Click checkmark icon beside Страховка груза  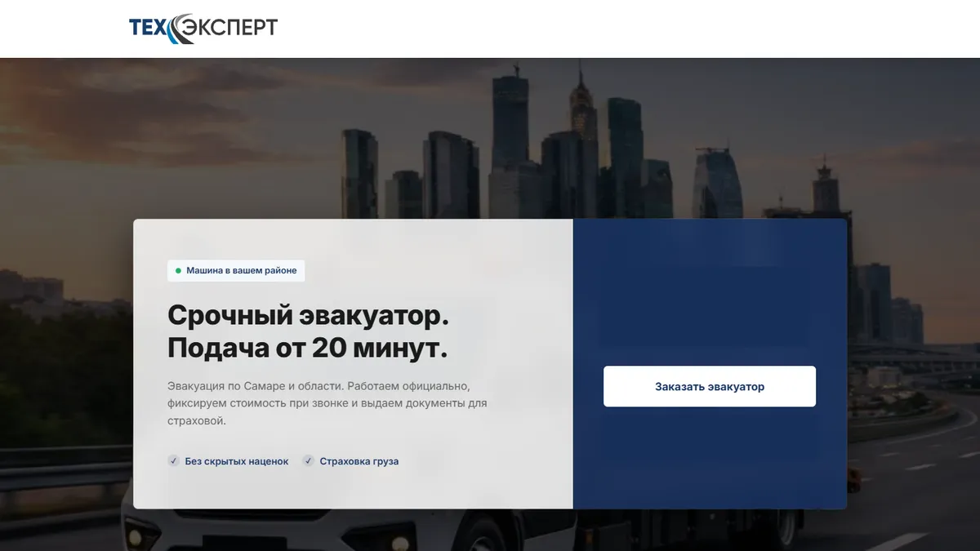click(308, 461)
